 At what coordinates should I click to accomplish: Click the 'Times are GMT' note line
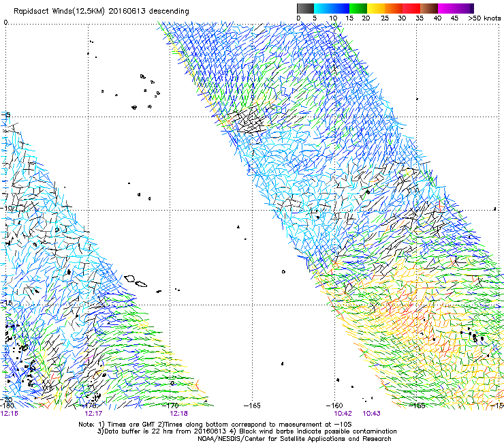point(215,425)
